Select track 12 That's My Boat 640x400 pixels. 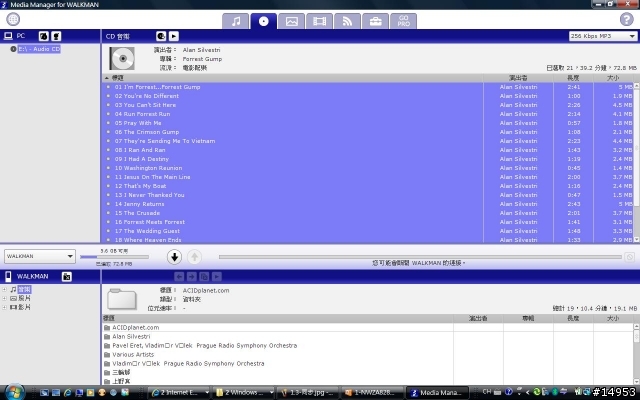click(367, 186)
